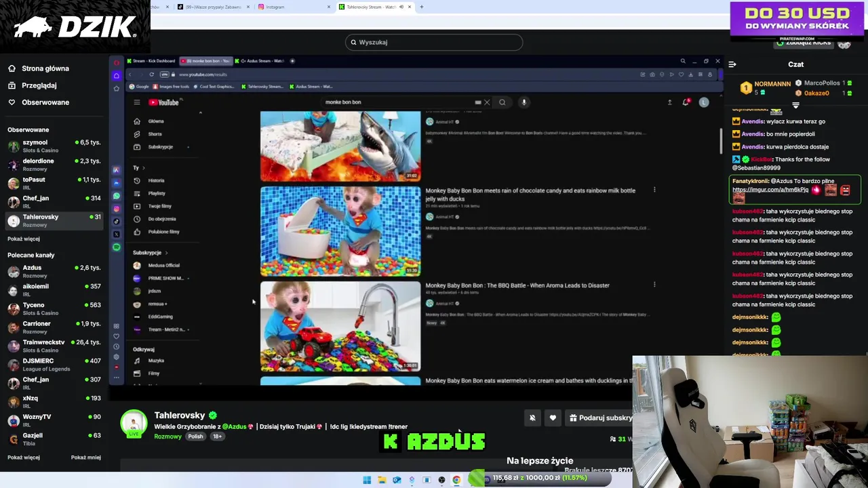Screen dimensions: 868x488
Task: Expand followed channels with Pokaż więcej
Action: [x=24, y=239]
